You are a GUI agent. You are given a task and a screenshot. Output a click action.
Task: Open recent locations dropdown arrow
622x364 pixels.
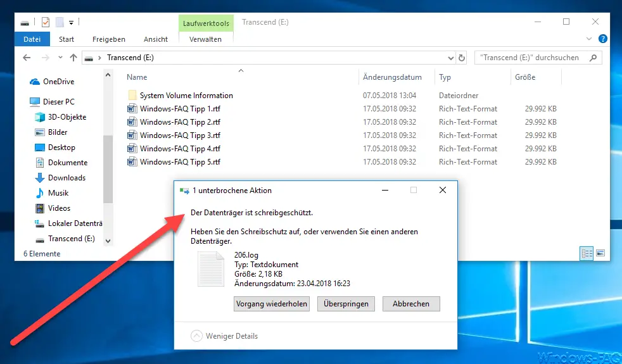(60, 58)
